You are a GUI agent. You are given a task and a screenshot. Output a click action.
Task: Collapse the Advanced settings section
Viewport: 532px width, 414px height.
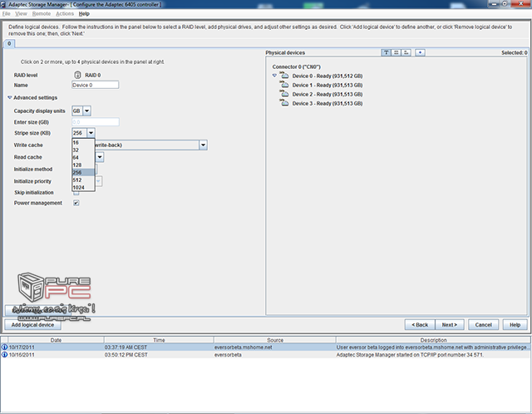(x=10, y=97)
